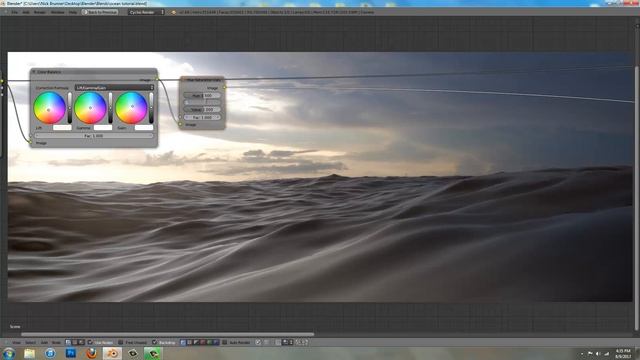Show Color-only backdrop channel icon
Image resolution: width=640 pixels, height=360 pixels.
(x=189, y=342)
